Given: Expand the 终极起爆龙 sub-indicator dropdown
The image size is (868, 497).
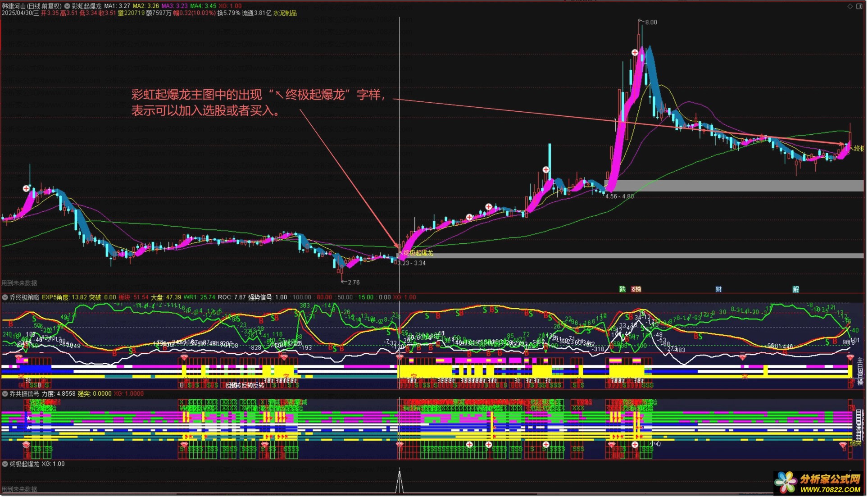Looking at the screenshot, I should pos(5,464).
